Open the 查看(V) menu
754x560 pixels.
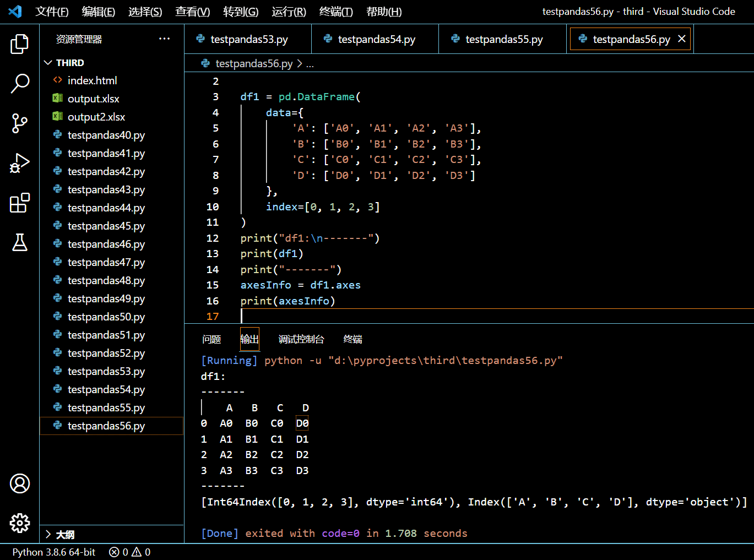pos(193,12)
